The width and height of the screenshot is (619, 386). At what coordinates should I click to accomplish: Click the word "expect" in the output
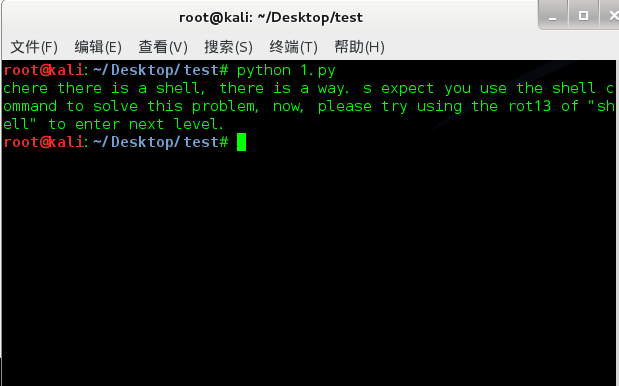coord(407,89)
